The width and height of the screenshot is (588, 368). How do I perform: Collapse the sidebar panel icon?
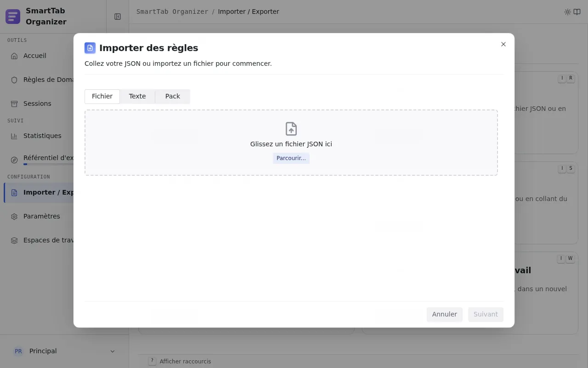tap(118, 17)
